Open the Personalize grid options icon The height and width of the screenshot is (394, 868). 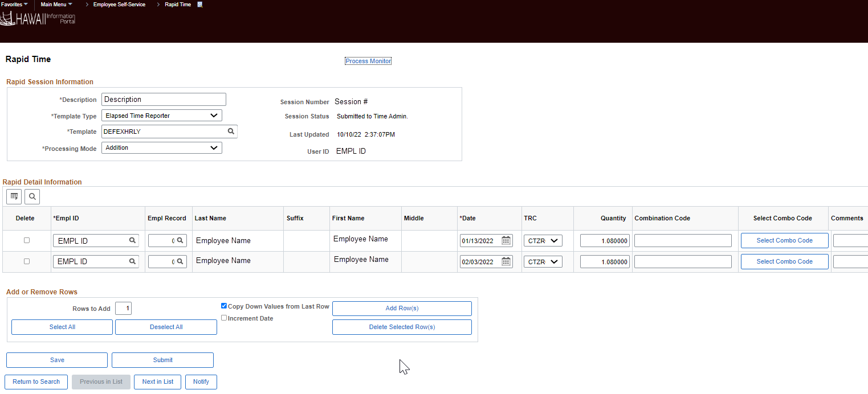tap(14, 196)
